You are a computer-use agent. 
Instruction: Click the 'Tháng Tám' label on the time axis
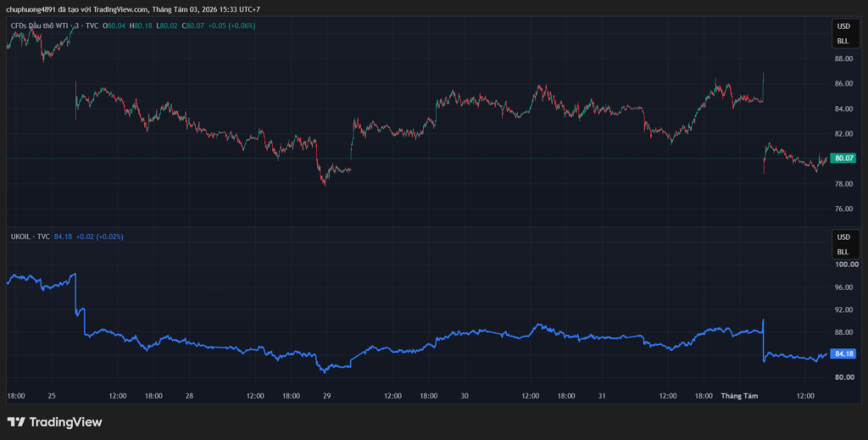tap(739, 396)
